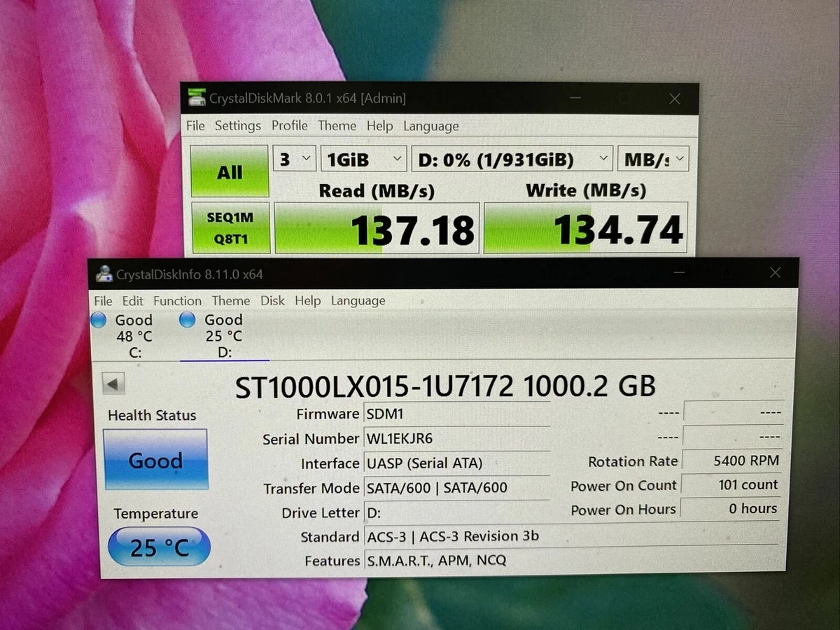Click the 25 °C temperature button
The height and width of the screenshot is (630, 840).
click(160, 547)
